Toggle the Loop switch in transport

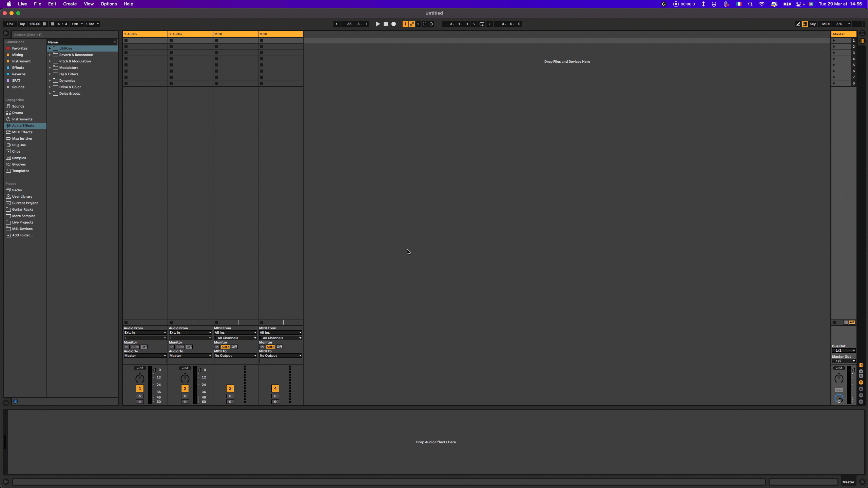[482, 24]
